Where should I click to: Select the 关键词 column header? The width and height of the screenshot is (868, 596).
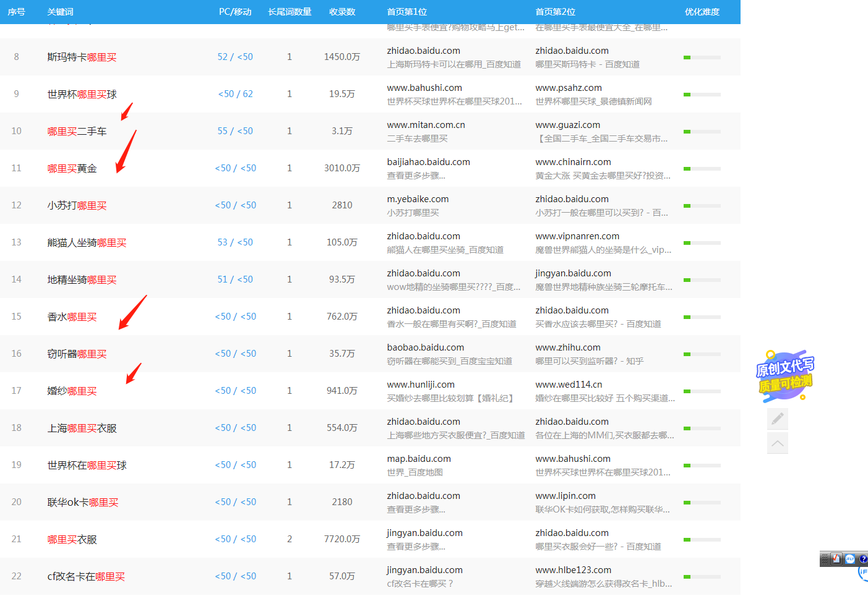pos(60,12)
